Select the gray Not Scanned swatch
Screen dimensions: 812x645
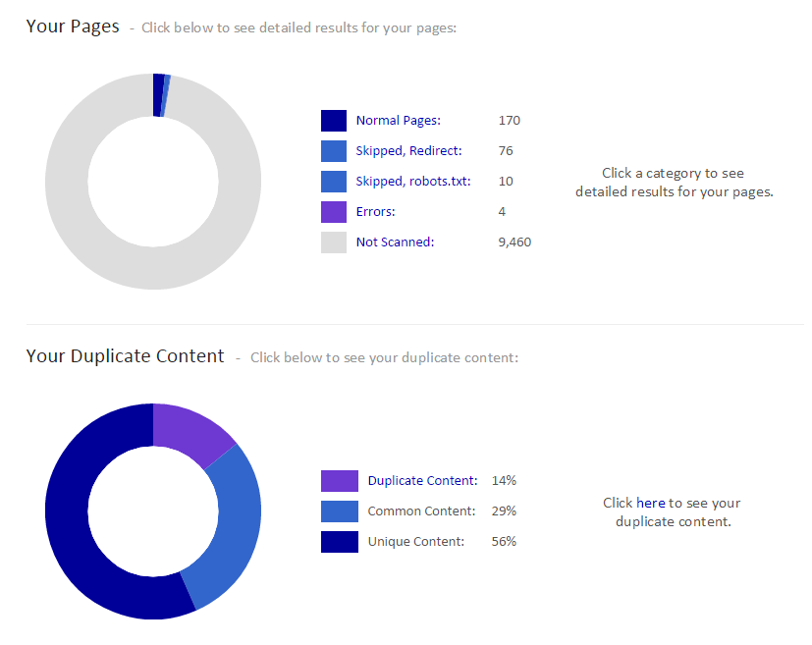point(334,242)
